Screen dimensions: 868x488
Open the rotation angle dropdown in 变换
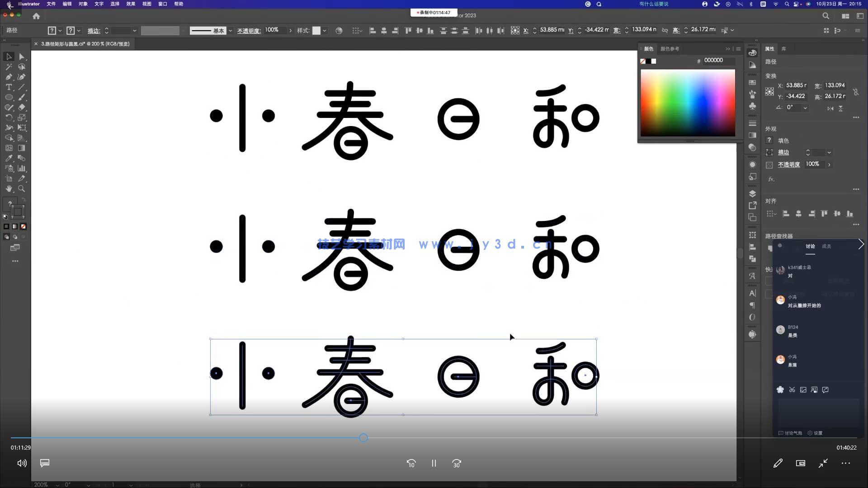[806, 108]
